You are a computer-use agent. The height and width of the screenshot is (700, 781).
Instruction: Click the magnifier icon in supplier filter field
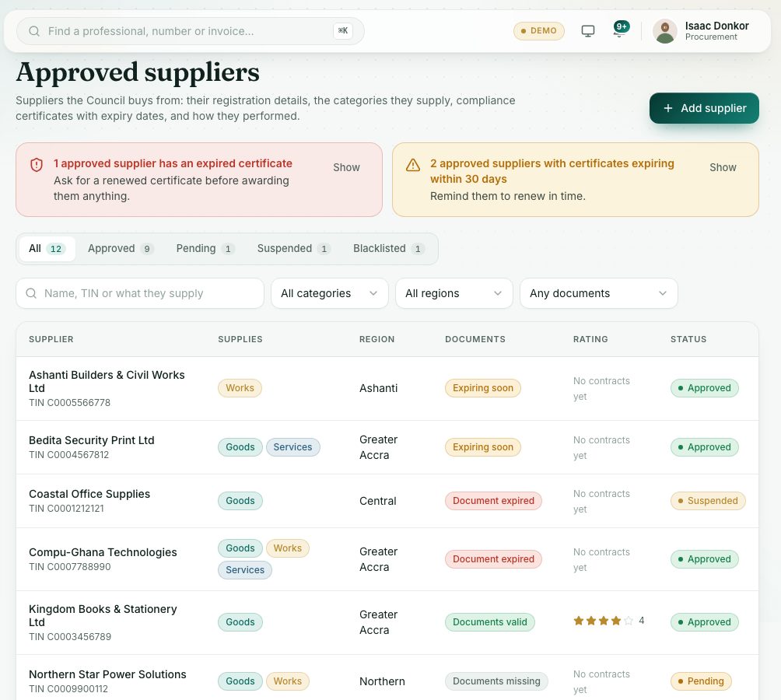31,293
